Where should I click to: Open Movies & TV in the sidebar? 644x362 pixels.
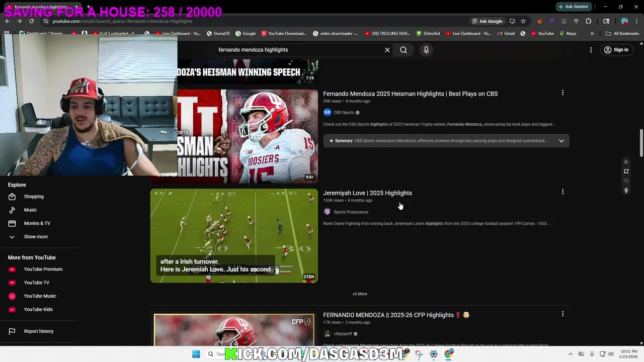coord(38,223)
